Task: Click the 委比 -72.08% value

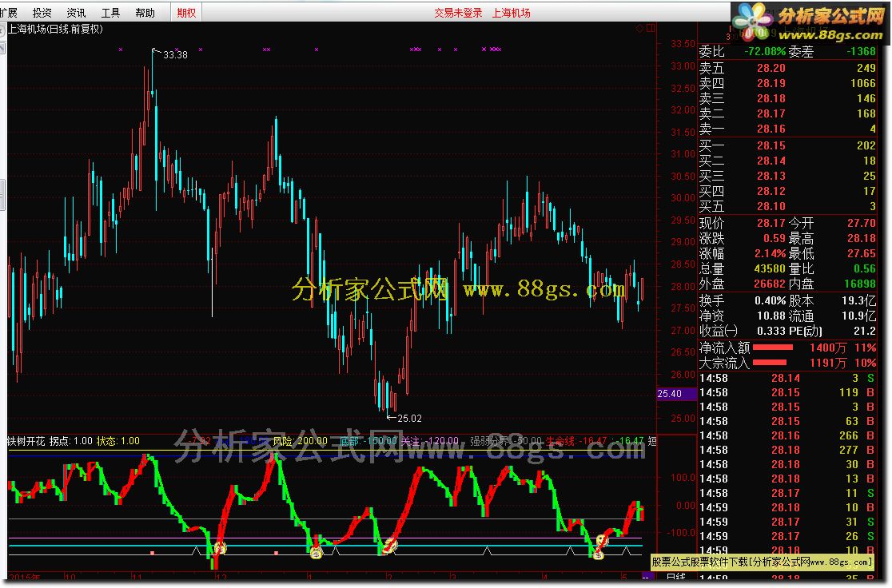Action: 765,52
